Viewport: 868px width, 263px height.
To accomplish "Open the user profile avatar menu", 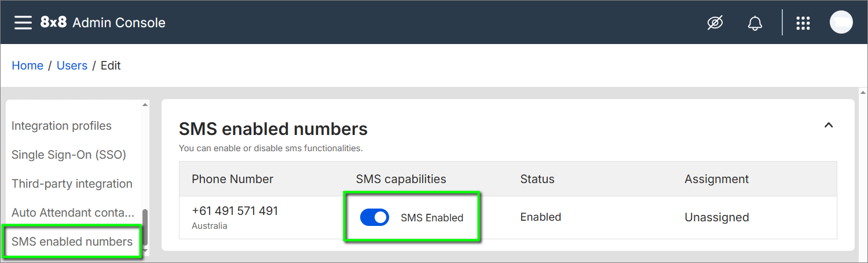I will tap(841, 23).
